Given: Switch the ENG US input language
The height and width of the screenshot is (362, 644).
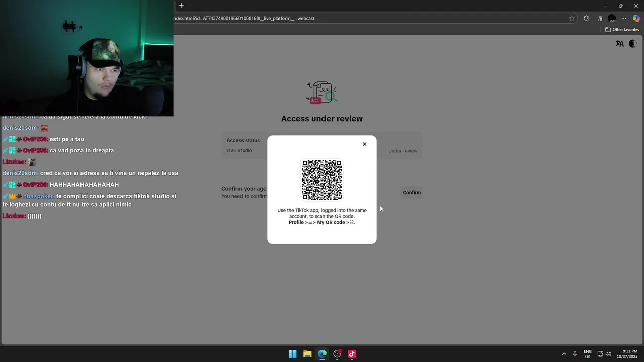Looking at the screenshot, I should tap(588, 354).
